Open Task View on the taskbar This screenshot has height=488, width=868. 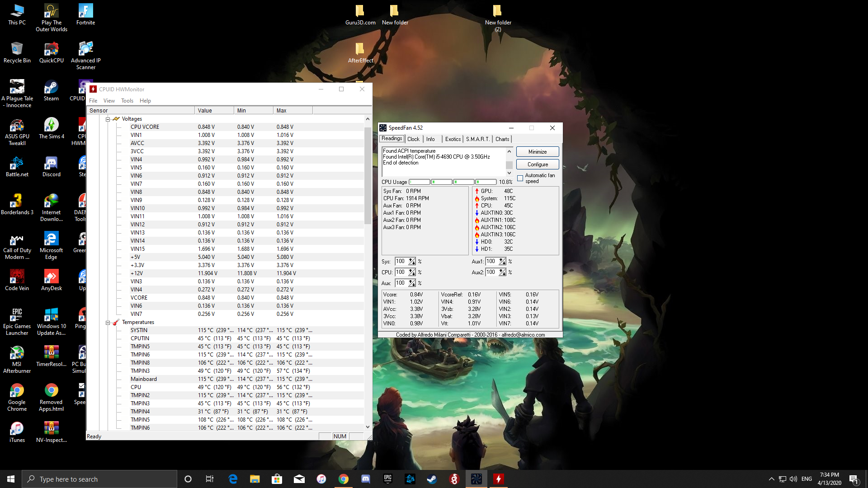click(210, 479)
